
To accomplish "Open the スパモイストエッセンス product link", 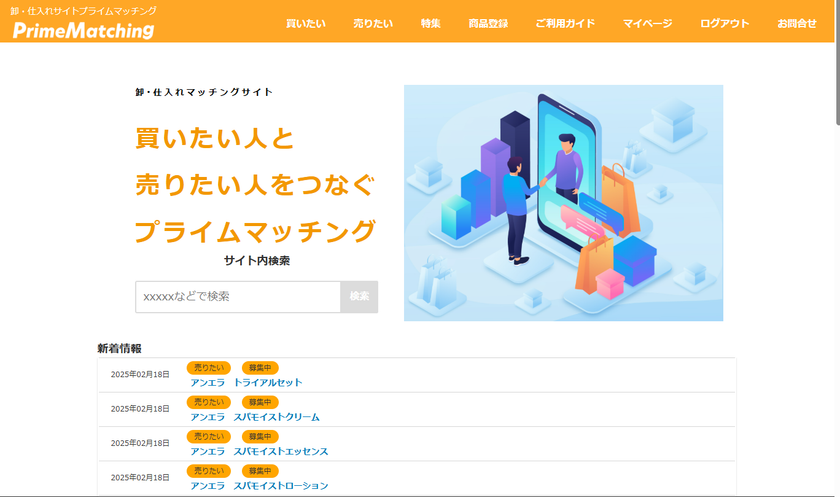I will (x=281, y=451).
